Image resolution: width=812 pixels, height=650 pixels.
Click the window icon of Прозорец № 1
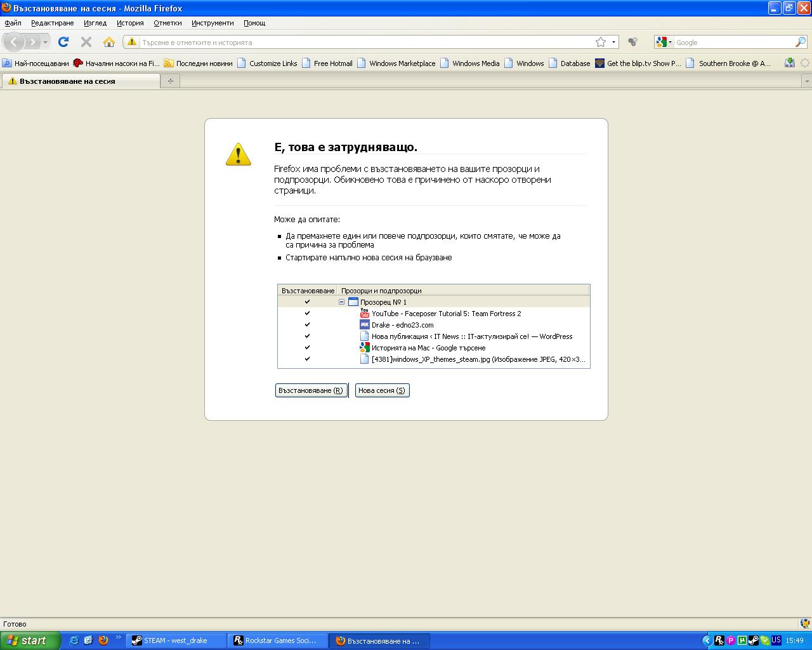(x=353, y=302)
